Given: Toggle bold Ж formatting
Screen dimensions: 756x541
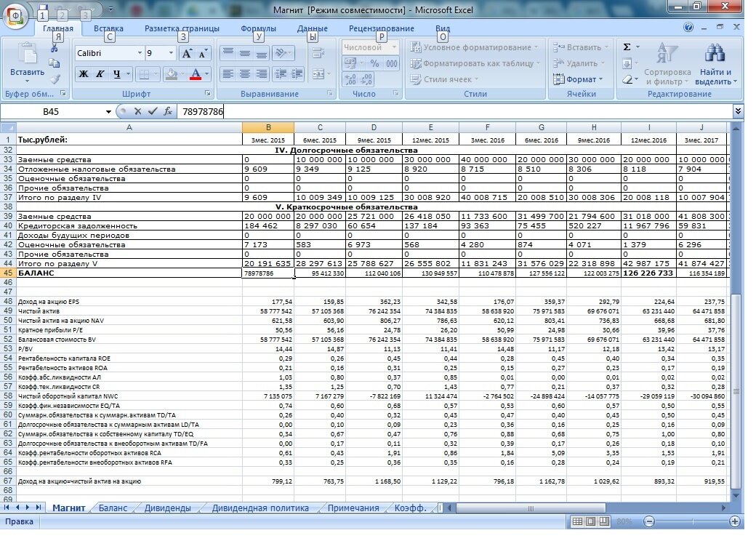Looking at the screenshot, I should (84, 73).
